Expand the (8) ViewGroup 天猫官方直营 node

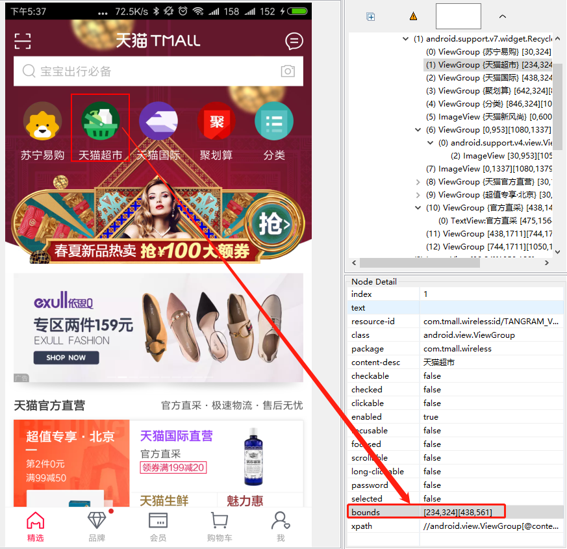point(418,182)
